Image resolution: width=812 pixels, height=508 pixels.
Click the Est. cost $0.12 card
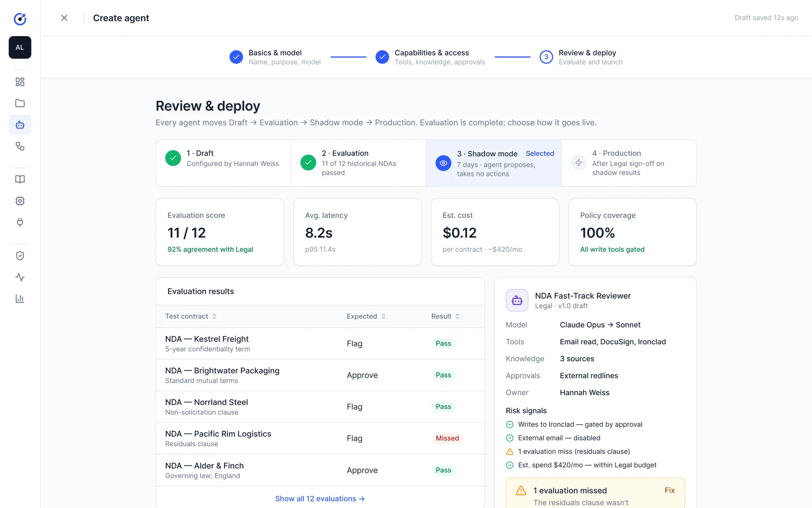pos(495,232)
